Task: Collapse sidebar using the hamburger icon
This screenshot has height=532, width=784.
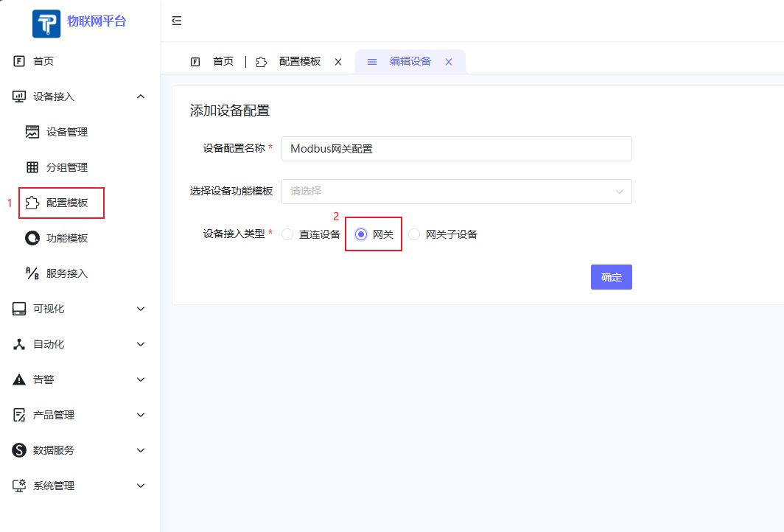Action: click(177, 21)
